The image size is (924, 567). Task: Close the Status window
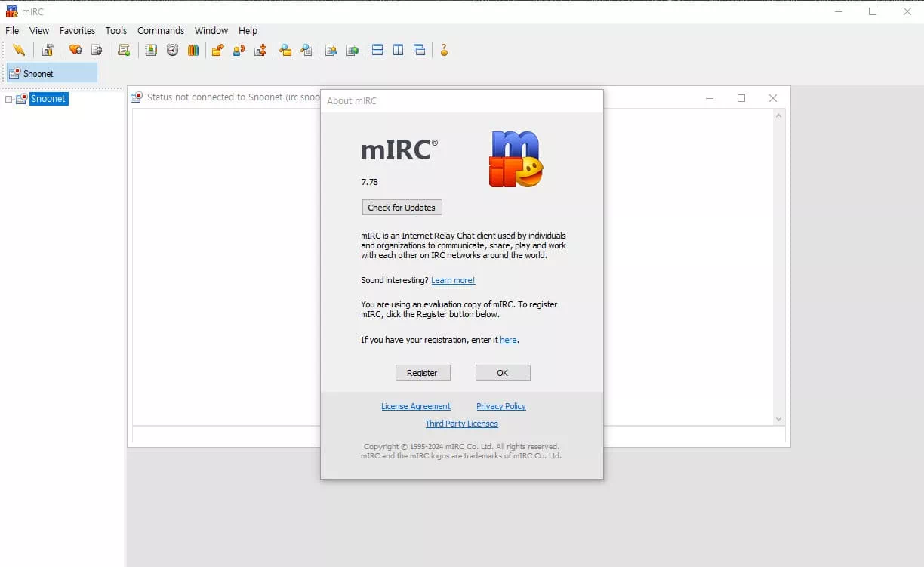point(772,97)
